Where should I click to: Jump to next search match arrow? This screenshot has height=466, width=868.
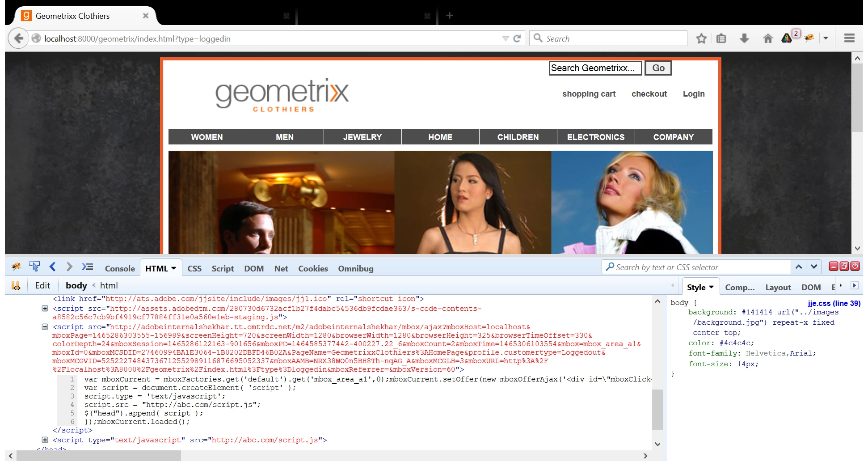coord(814,267)
